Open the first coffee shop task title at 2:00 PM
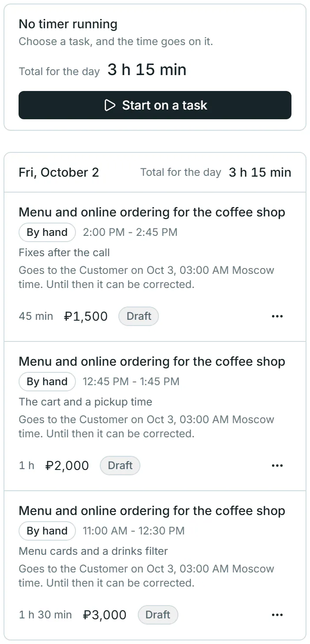Screen dimensions: 310x644 click(x=152, y=212)
